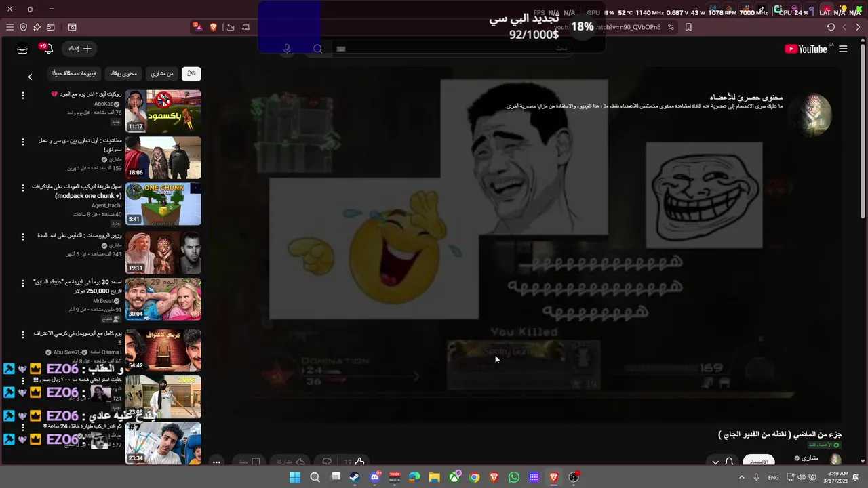
Task: Click the Agent_Itachi channel name
Action: [107, 206]
